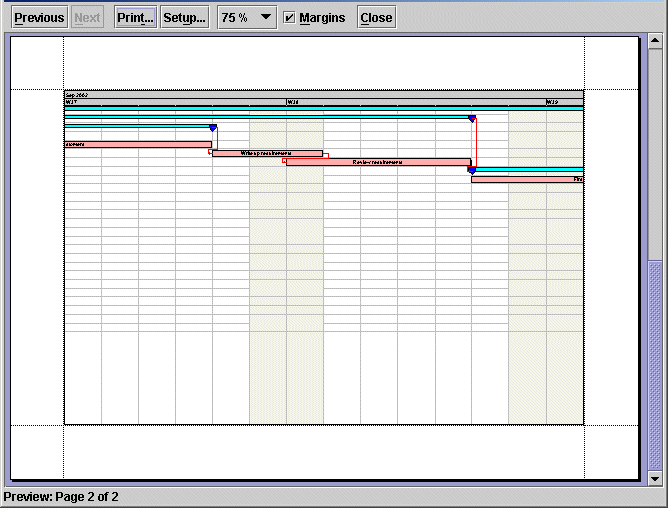The image size is (668, 508).
Task: Click the middle week label in header
Action: coord(292,102)
